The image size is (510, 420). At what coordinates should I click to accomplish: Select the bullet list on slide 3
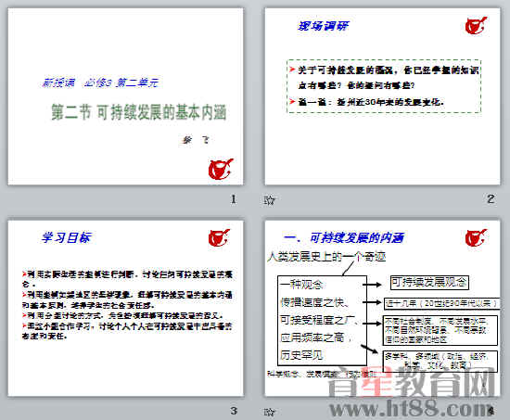pyautogui.click(x=127, y=305)
